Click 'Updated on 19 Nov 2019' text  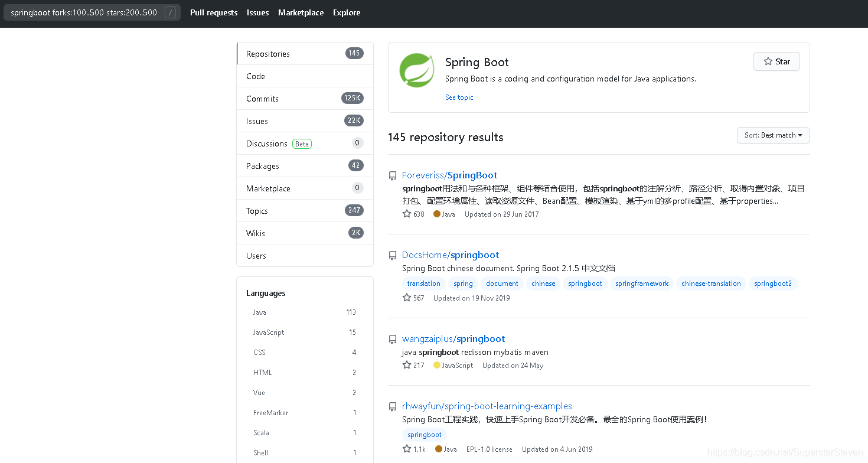tap(472, 298)
